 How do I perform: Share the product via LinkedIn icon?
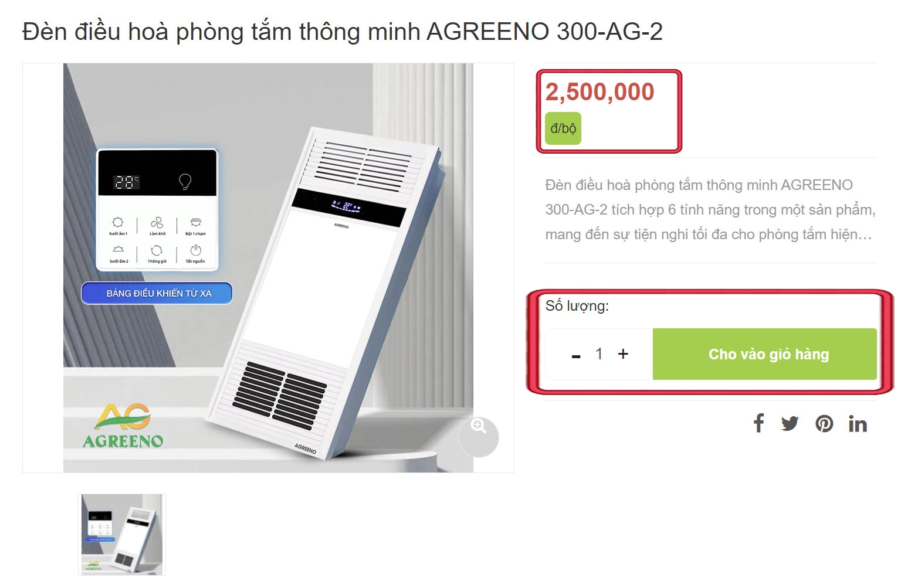pos(858,423)
